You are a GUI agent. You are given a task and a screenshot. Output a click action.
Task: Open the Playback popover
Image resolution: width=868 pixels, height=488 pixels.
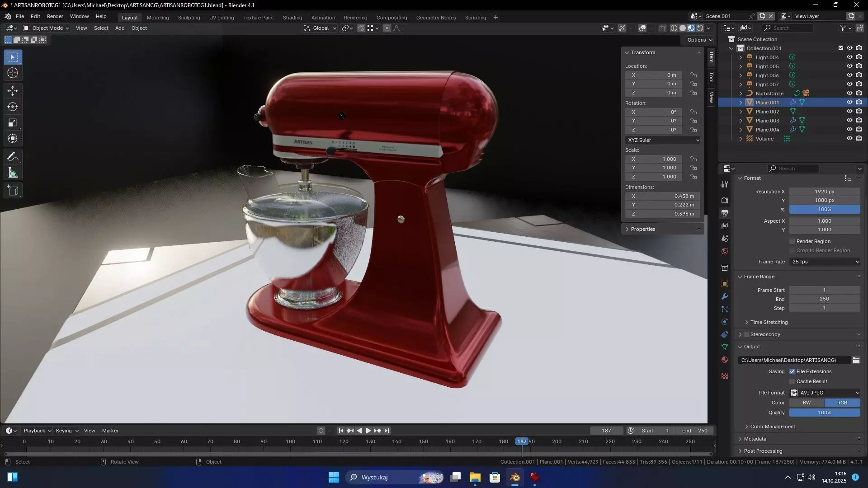point(37,431)
